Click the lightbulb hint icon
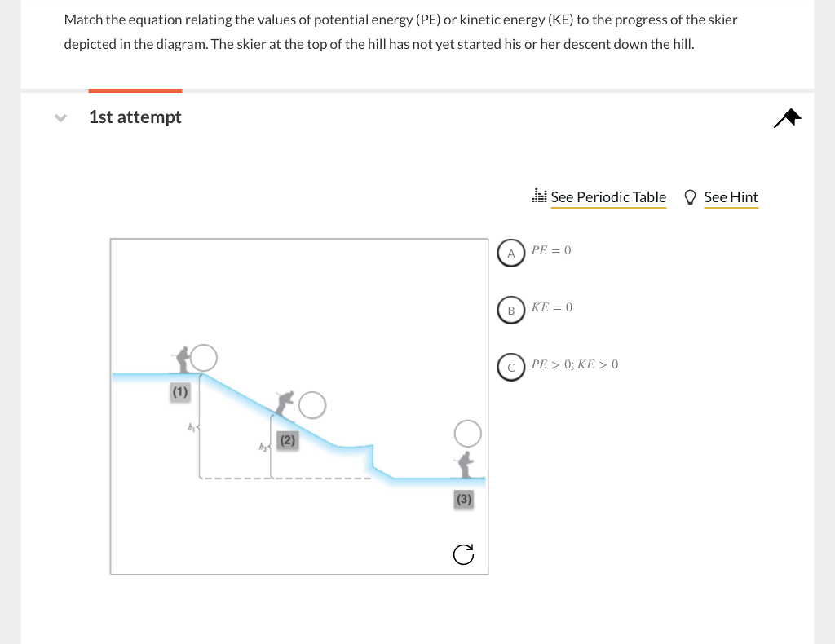835x644 pixels. coord(690,196)
